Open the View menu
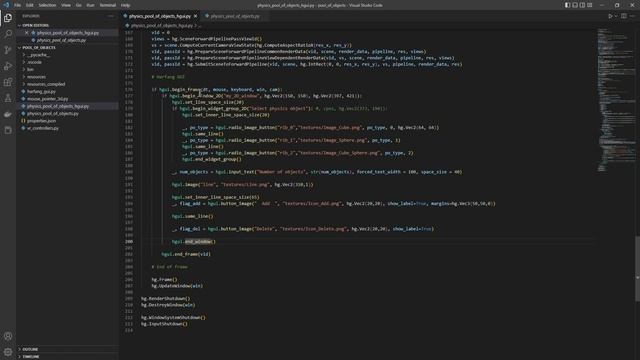Screen dimensions: 640x360 66,5
